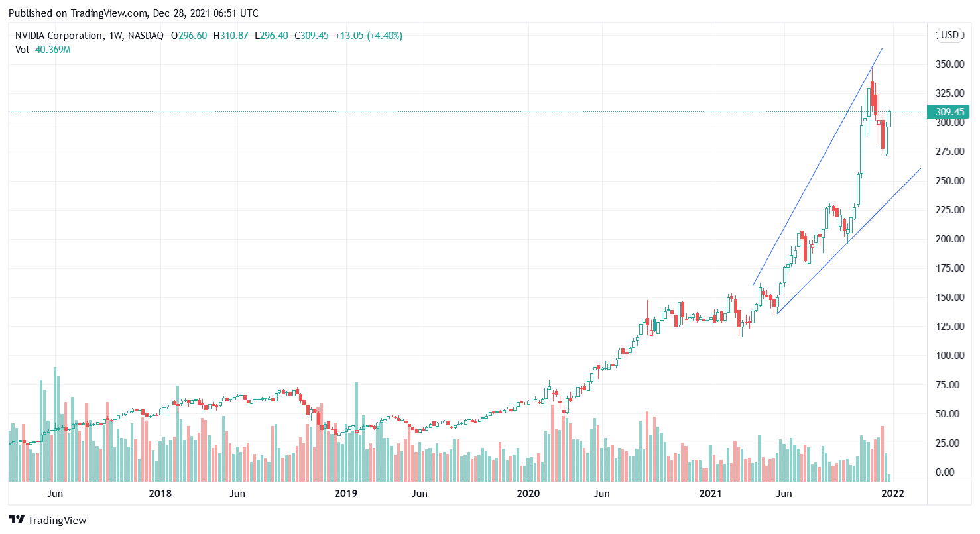Click the 275.00 price axis label

(x=950, y=152)
